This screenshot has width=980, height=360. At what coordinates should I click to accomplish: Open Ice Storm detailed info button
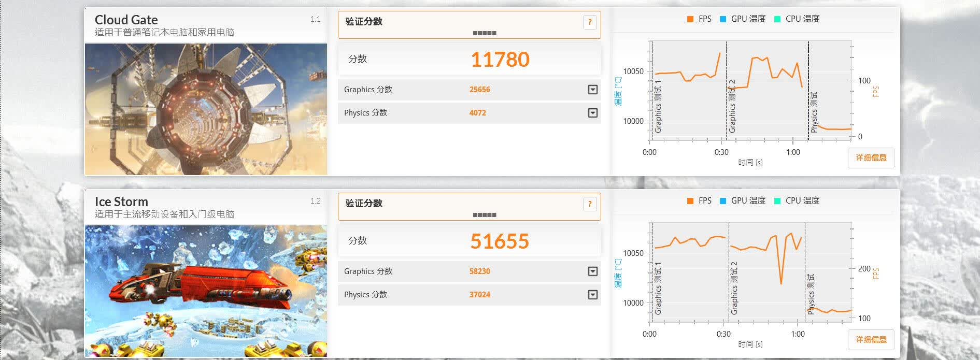tap(871, 339)
